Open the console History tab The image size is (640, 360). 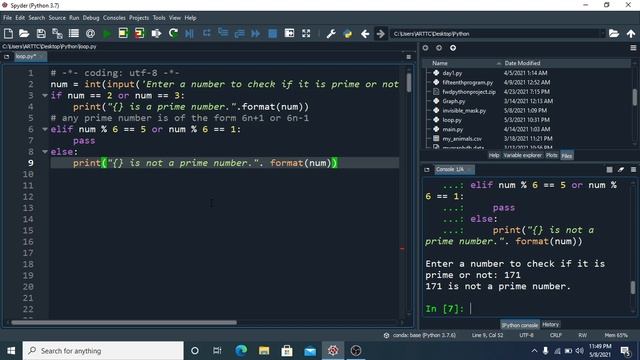tap(550, 325)
